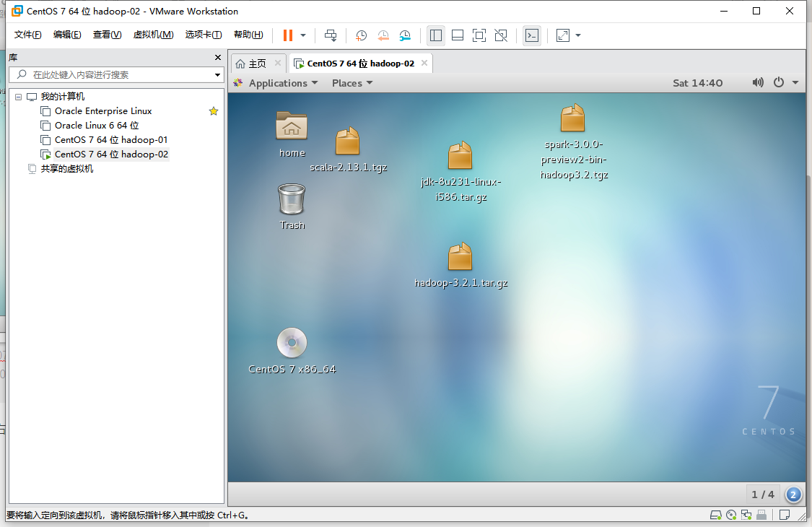Click the network adapter status icon

click(x=746, y=515)
